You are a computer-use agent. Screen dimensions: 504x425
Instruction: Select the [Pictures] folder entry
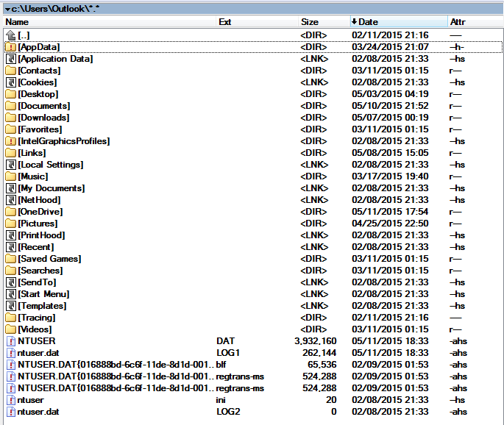[38, 224]
